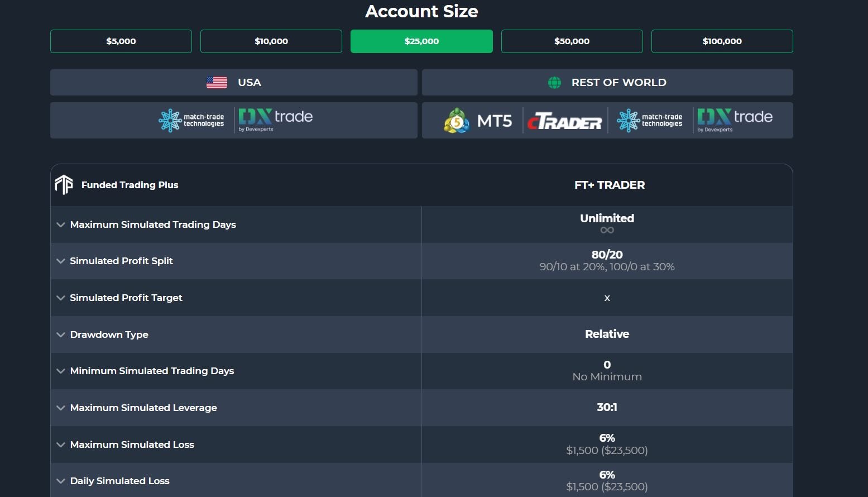The image size is (868, 497).
Task: Switch to the USA region tab
Action: (x=233, y=82)
